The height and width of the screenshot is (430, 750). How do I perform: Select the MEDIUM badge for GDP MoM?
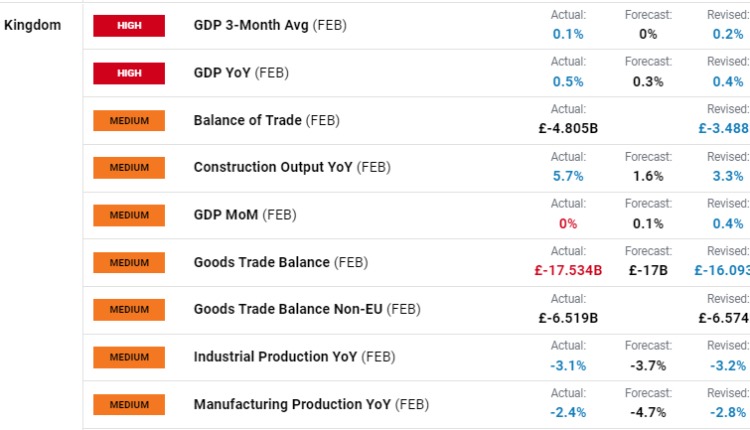click(x=129, y=215)
